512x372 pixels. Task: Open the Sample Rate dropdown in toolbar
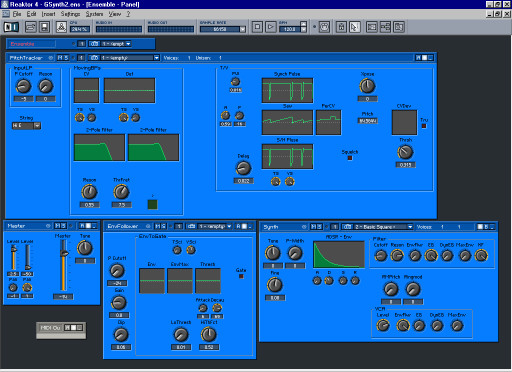coord(243,29)
